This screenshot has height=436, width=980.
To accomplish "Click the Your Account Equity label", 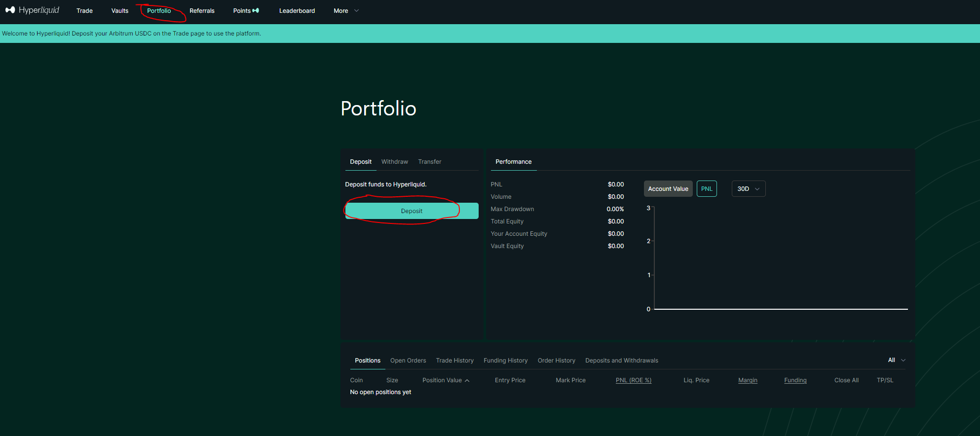I will (519, 234).
